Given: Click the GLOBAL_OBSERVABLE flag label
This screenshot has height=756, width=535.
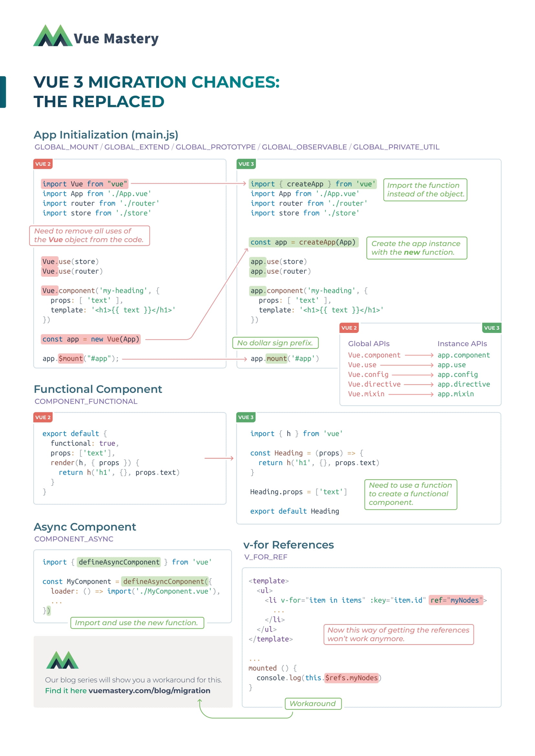Looking at the screenshot, I should (x=304, y=147).
